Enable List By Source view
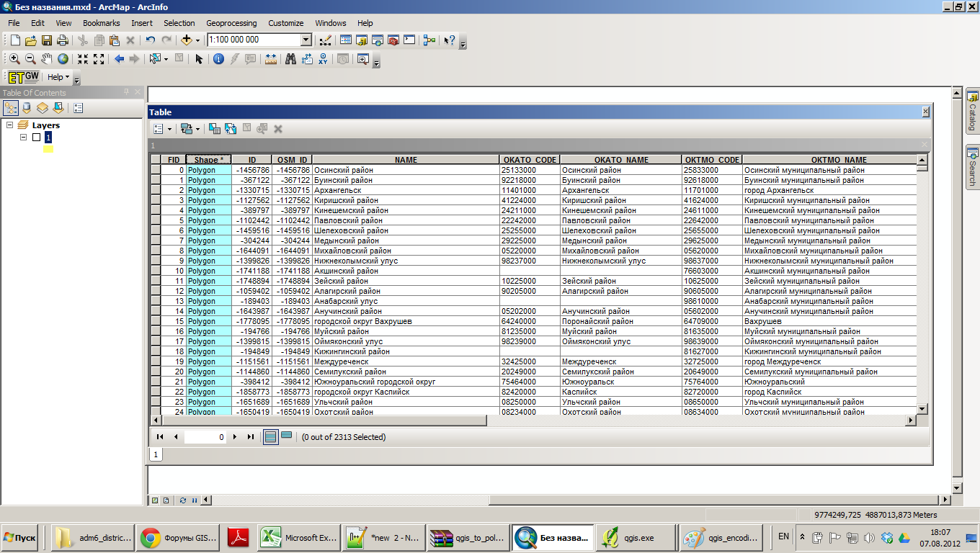The height and width of the screenshot is (553, 980). [x=27, y=108]
